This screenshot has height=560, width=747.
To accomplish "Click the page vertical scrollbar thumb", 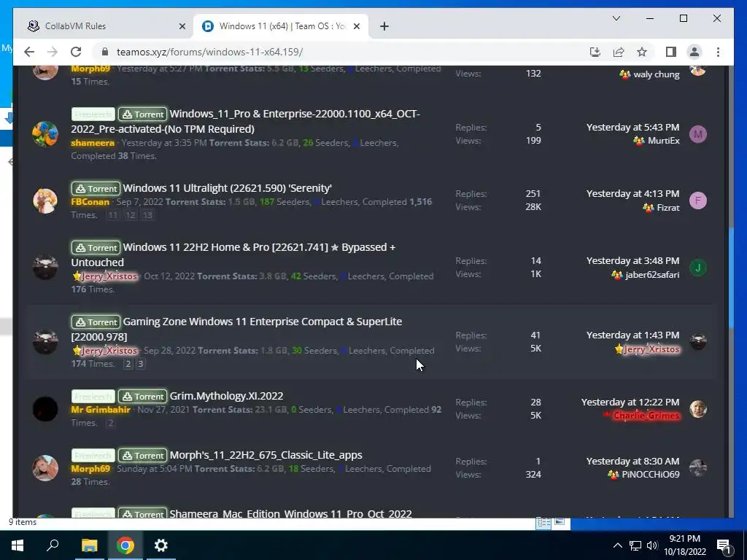I will coord(731,278).
